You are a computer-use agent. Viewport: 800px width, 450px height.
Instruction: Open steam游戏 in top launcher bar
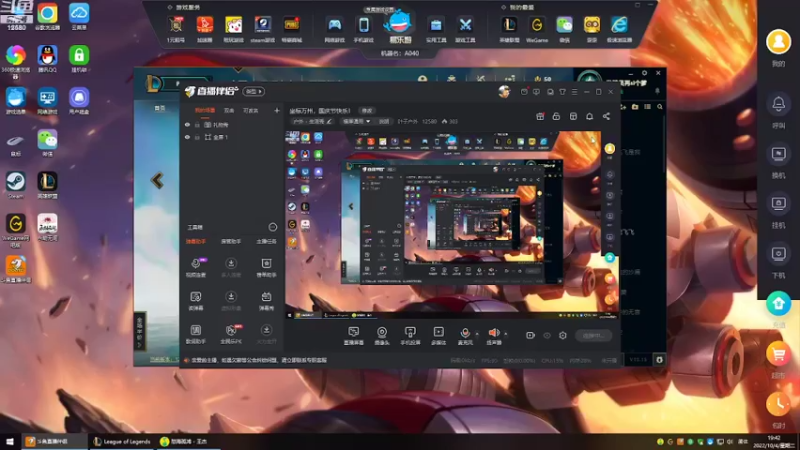pos(263,28)
